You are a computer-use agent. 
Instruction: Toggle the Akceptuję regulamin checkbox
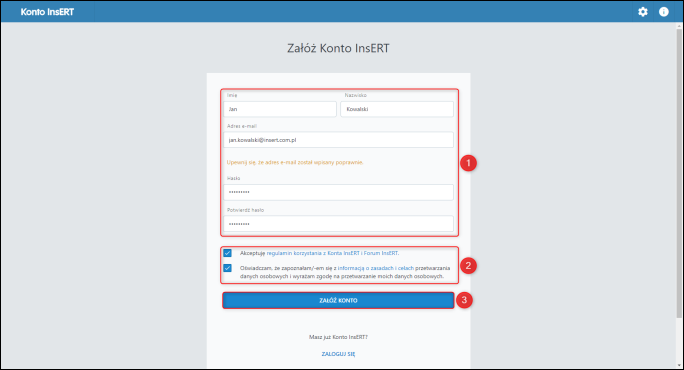click(228, 253)
